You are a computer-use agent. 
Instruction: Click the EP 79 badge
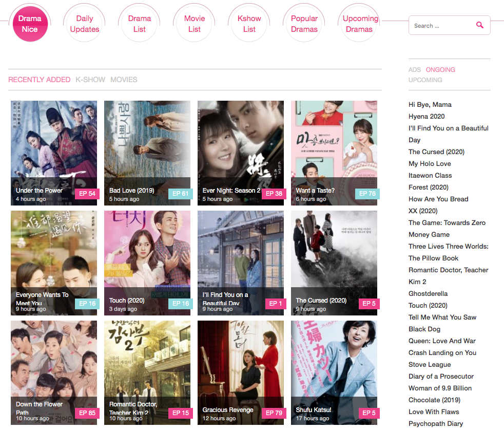point(274,413)
